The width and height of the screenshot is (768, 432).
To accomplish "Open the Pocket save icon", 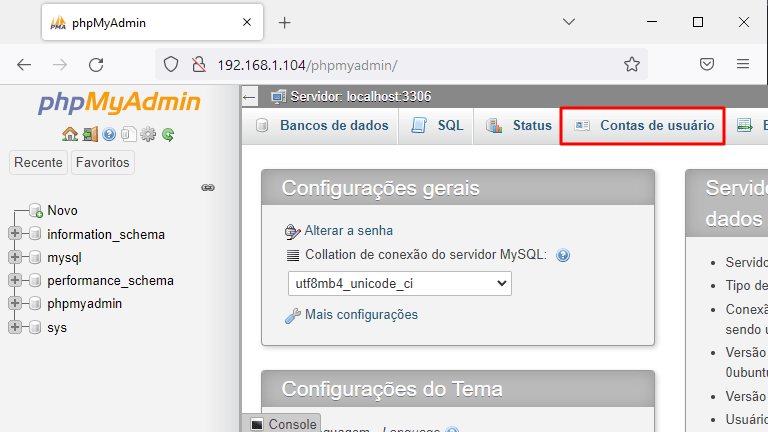I will click(x=707, y=64).
